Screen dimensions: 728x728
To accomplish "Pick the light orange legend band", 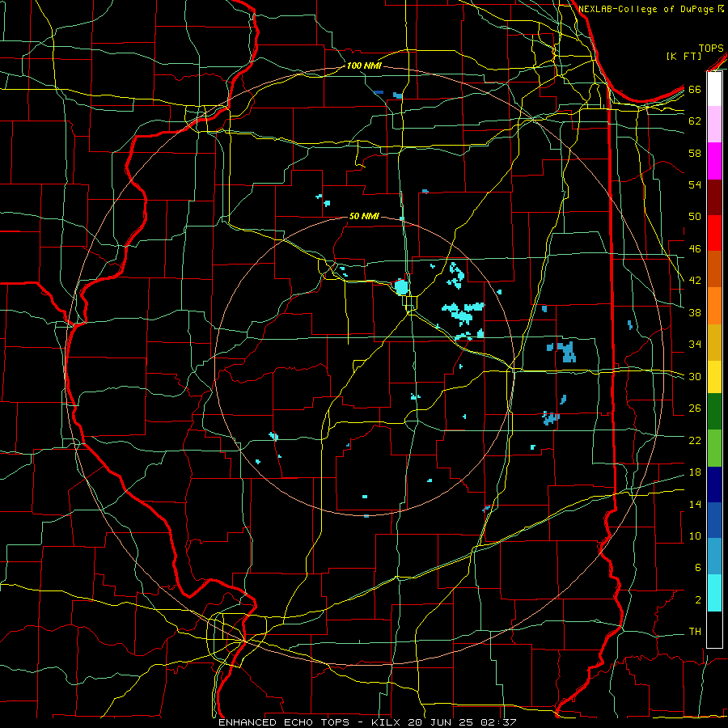I will 714,306.
